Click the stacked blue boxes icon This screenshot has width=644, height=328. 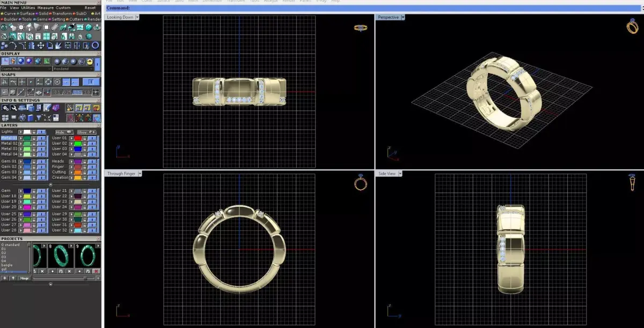(4, 46)
